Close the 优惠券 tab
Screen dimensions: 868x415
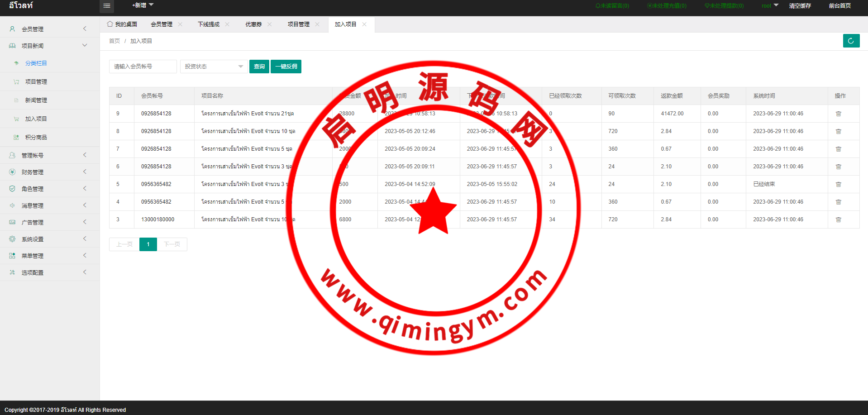pos(270,24)
